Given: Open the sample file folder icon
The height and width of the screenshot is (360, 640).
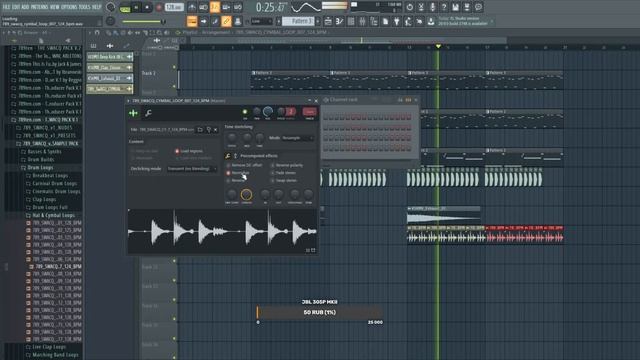Looking at the screenshot, I should 200,130.
